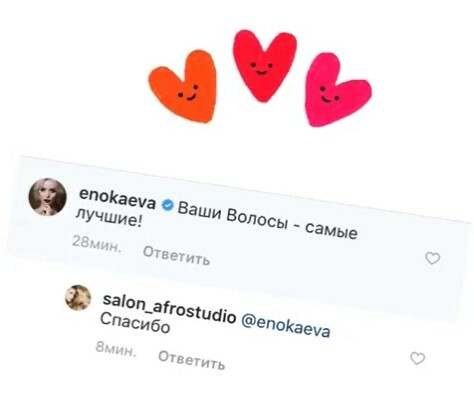Open enokaeva's profile picture
Screen dimensions: 474x402
[47, 197]
